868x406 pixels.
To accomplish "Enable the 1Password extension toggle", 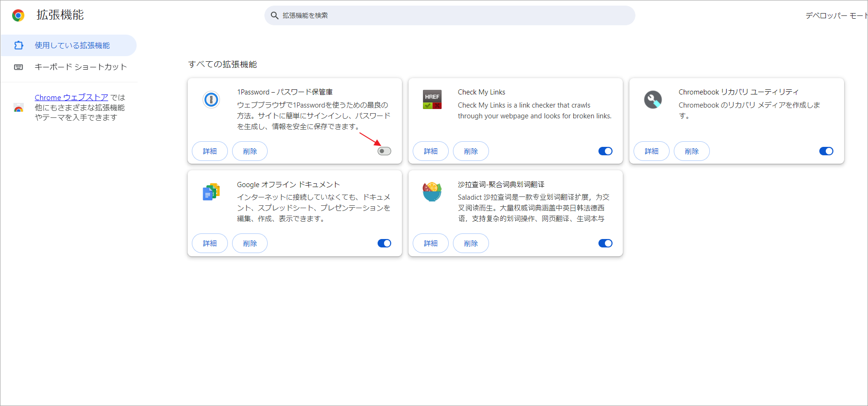I will pos(384,151).
